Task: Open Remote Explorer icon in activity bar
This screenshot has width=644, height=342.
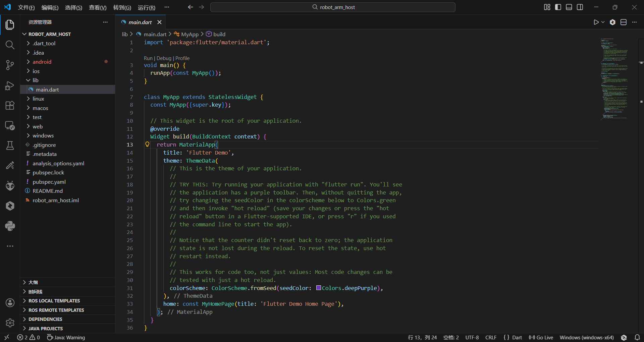Action: (x=10, y=125)
